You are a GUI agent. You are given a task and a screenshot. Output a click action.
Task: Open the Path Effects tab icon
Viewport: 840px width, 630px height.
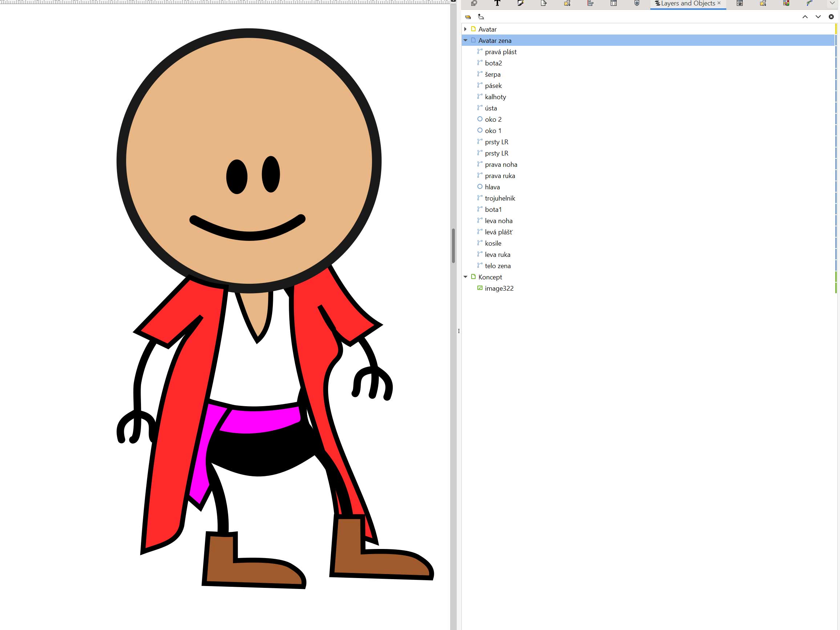pyautogui.click(x=809, y=3)
